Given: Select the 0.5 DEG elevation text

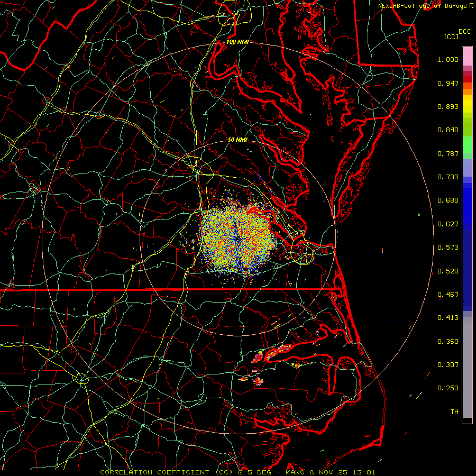Looking at the screenshot, I should click(255, 472).
